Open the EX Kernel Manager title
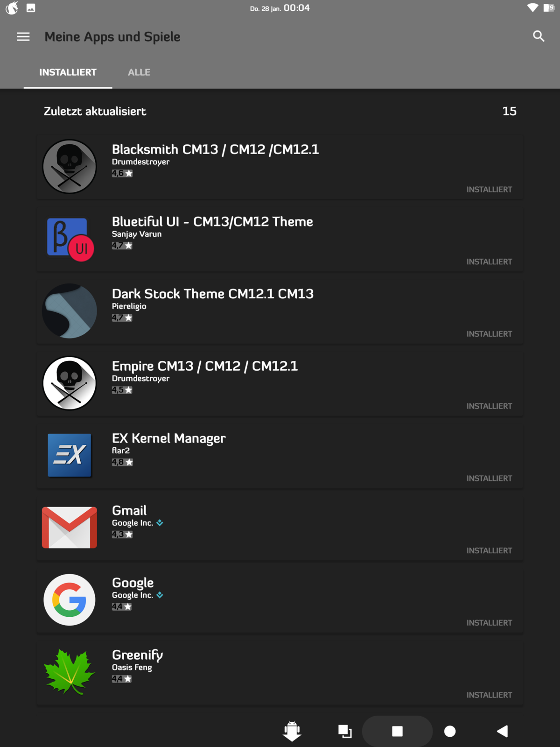The height and width of the screenshot is (747, 560). (168, 438)
